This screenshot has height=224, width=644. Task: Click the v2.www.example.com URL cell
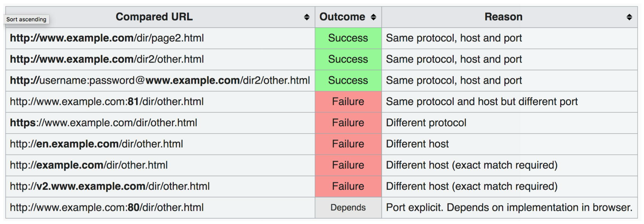coord(160,186)
